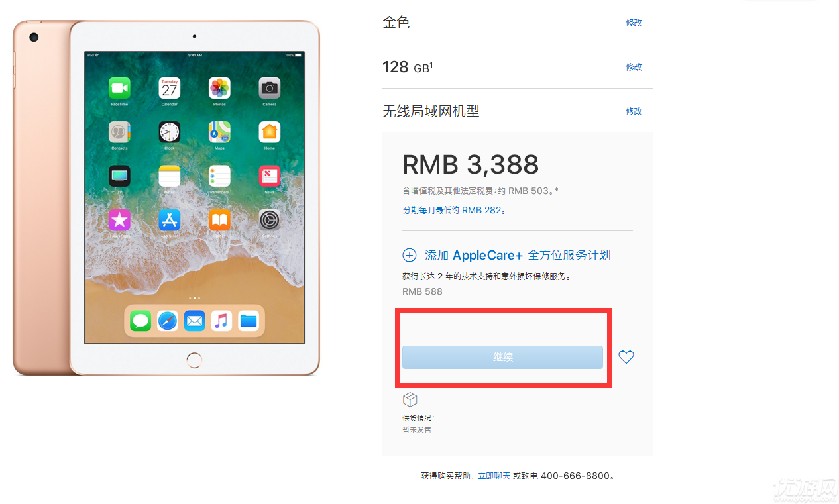The image size is (839, 504).
Task: Click the shipping box availability icon
Action: click(410, 399)
